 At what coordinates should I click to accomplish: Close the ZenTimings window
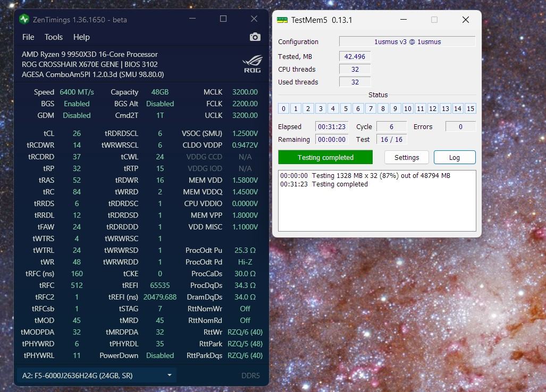tap(254, 19)
